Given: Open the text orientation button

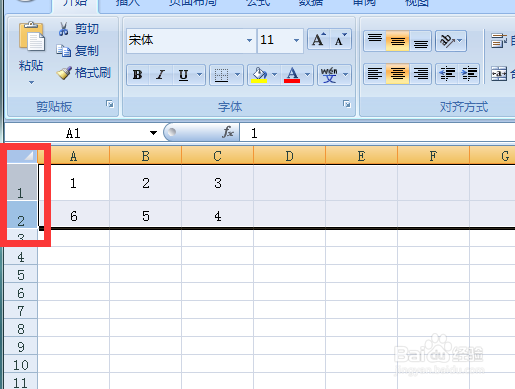Looking at the screenshot, I should pyautogui.click(x=451, y=41).
